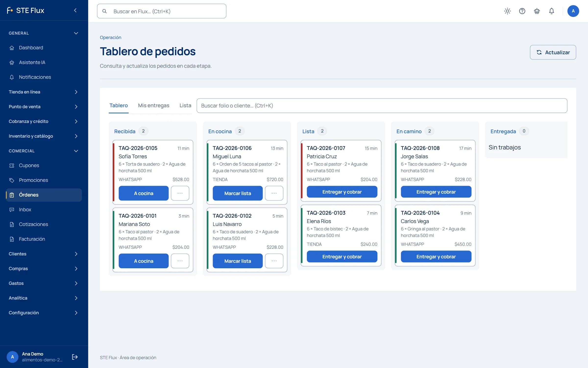
Task: Collapse the COMERCIAL section
Action: click(44, 151)
